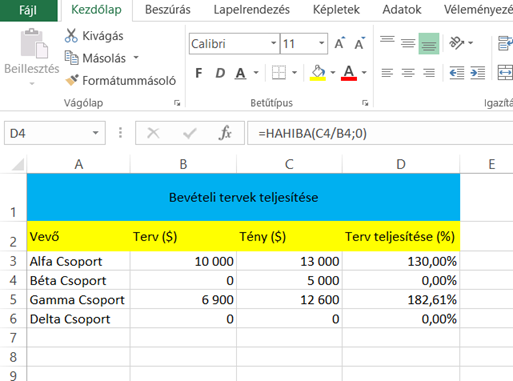
Task: Click the Másolás (Copy) icon
Action: click(x=71, y=58)
